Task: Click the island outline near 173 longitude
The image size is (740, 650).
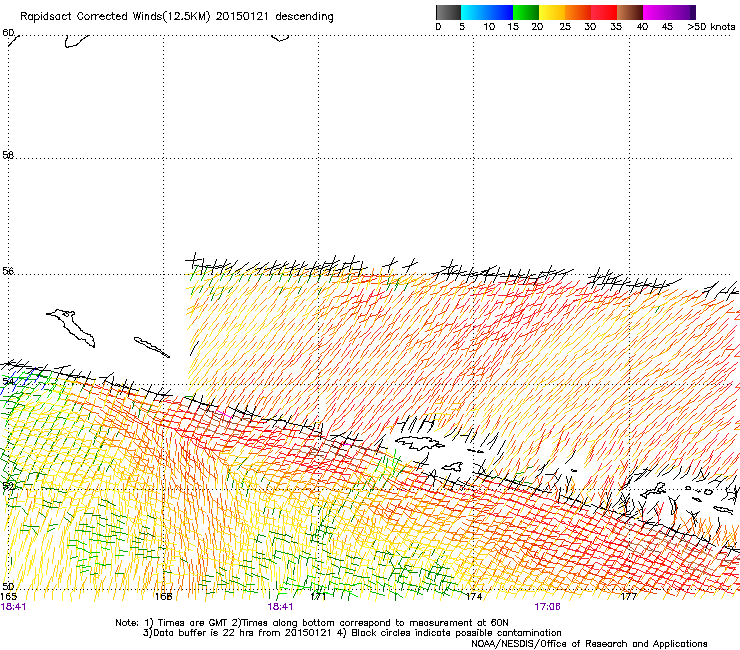Action: [420, 442]
